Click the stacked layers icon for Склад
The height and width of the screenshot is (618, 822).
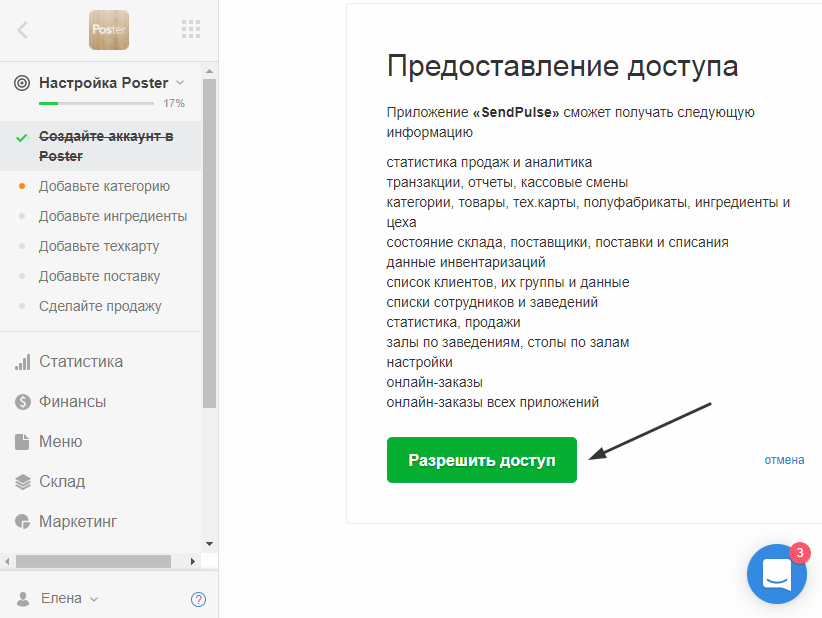coord(23,482)
